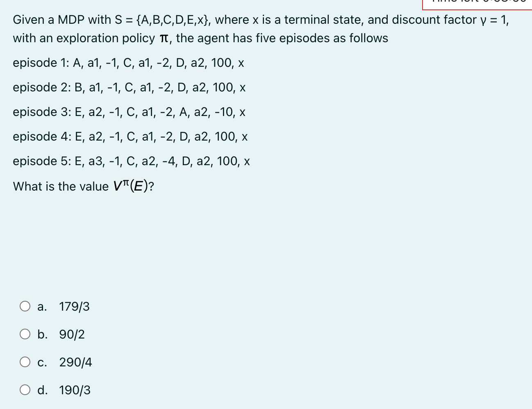Click the 'episode 2' line of text
The image size is (532, 409).
point(129,87)
